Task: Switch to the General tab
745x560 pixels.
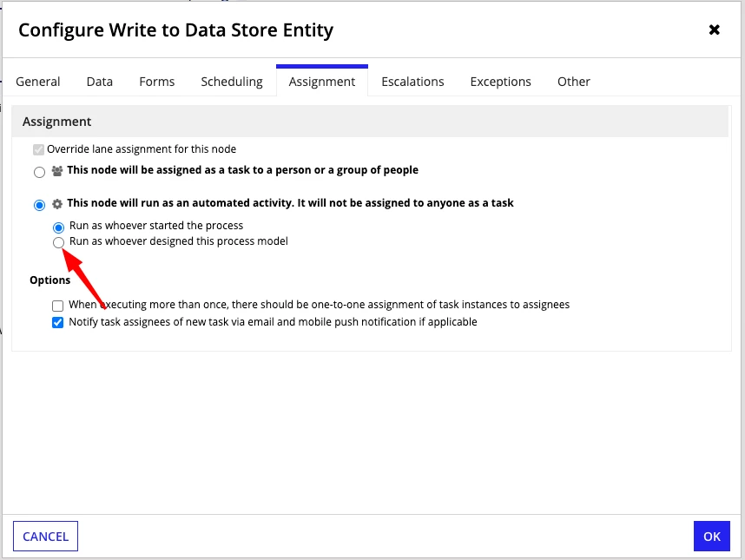Action: point(38,82)
